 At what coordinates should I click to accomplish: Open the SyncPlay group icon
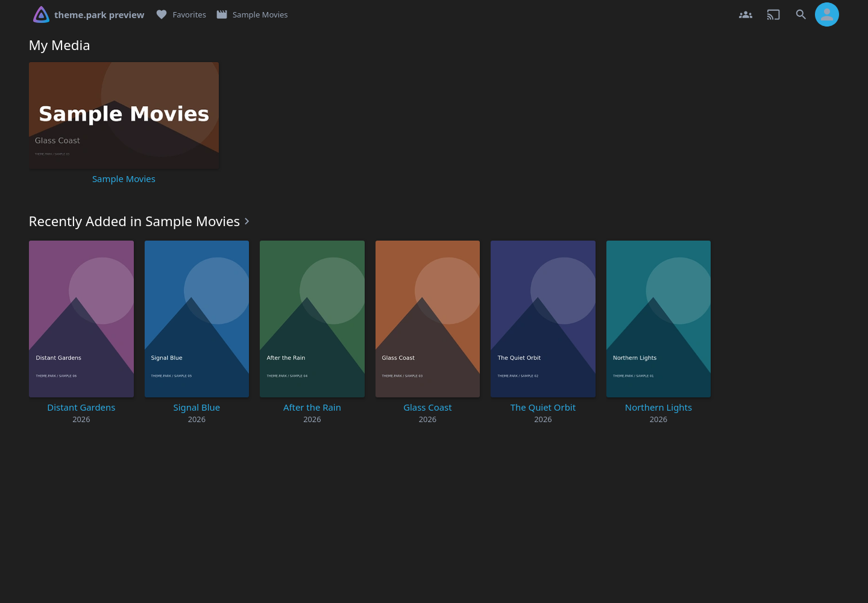pos(746,14)
